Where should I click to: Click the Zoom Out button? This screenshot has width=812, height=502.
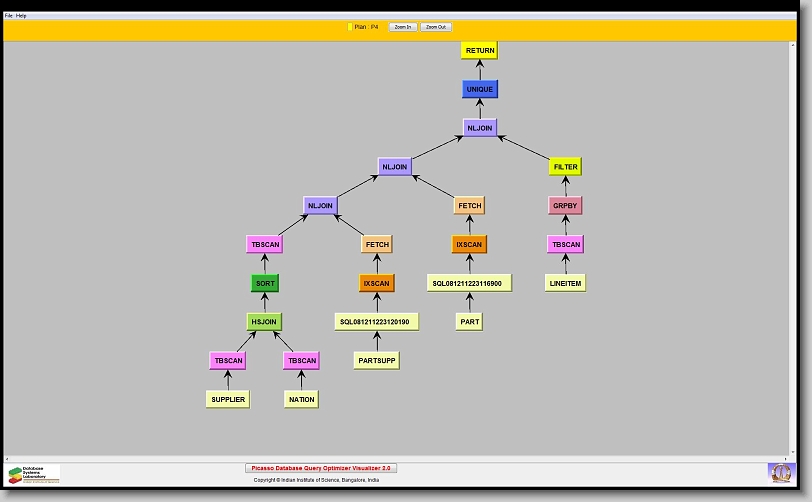click(x=436, y=27)
